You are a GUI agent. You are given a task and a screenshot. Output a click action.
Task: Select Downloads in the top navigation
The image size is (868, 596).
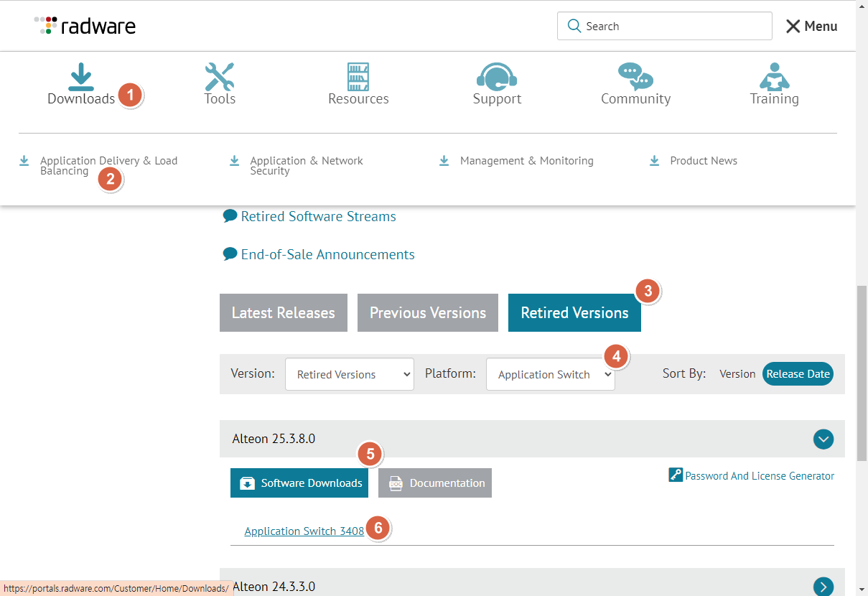click(x=81, y=98)
